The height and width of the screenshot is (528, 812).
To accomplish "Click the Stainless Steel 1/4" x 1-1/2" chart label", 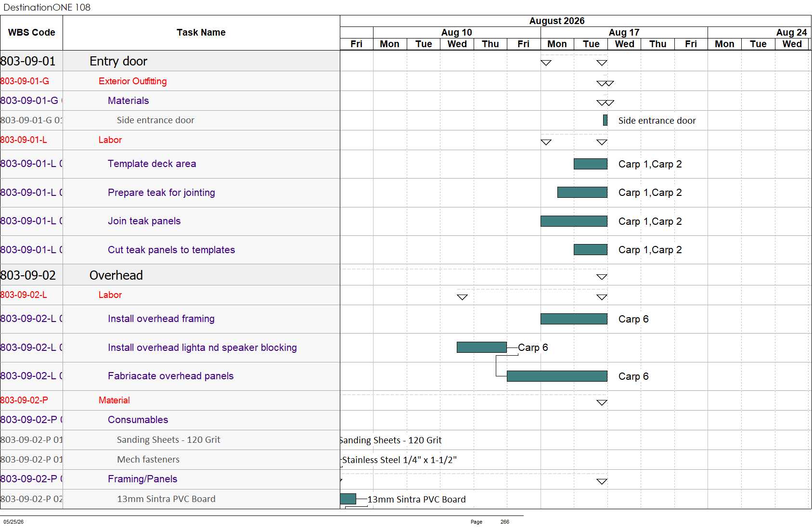I will click(x=400, y=460).
